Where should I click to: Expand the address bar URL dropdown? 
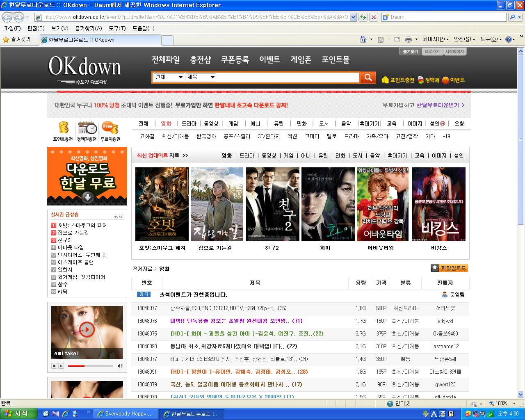pyautogui.click(x=353, y=17)
